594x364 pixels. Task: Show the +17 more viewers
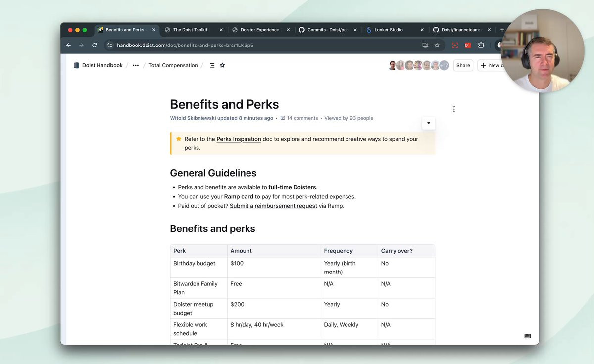pyautogui.click(x=444, y=65)
